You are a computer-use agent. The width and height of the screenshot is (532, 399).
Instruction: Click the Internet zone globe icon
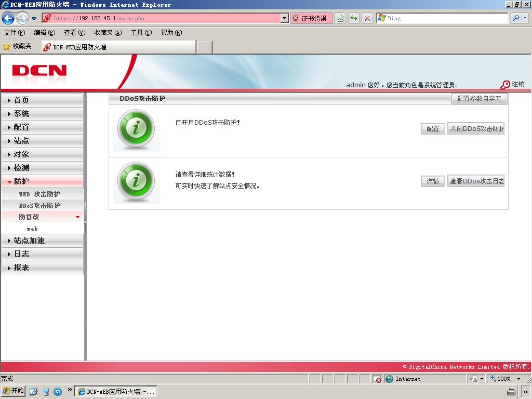point(390,379)
